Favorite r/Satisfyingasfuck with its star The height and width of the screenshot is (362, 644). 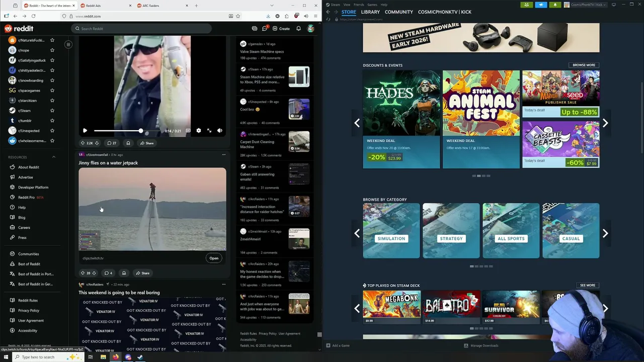pos(52,60)
